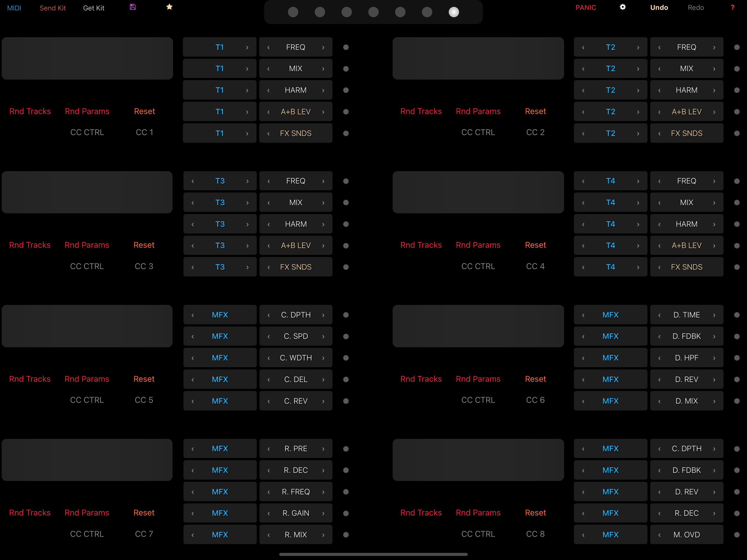Toggle dot next to T4 FX SNDS row

click(x=737, y=267)
